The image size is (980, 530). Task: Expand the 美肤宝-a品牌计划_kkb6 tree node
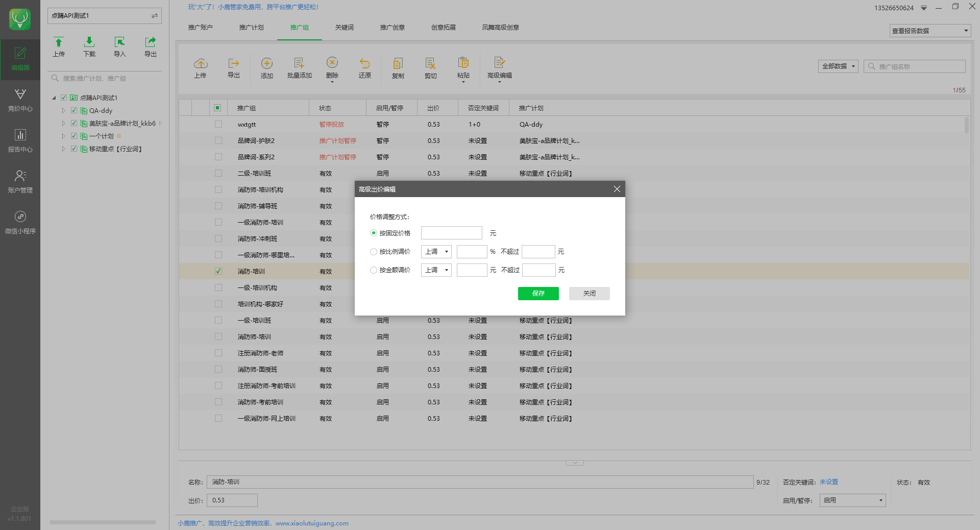point(63,123)
